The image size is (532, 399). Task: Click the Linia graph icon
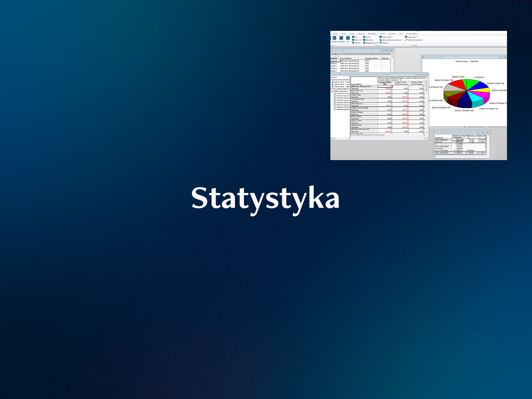(348, 38)
